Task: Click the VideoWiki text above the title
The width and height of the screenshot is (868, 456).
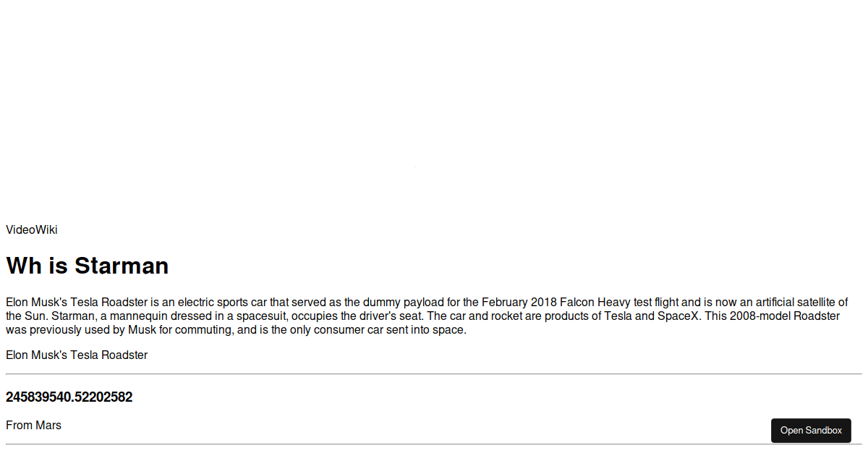Action: point(32,230)
